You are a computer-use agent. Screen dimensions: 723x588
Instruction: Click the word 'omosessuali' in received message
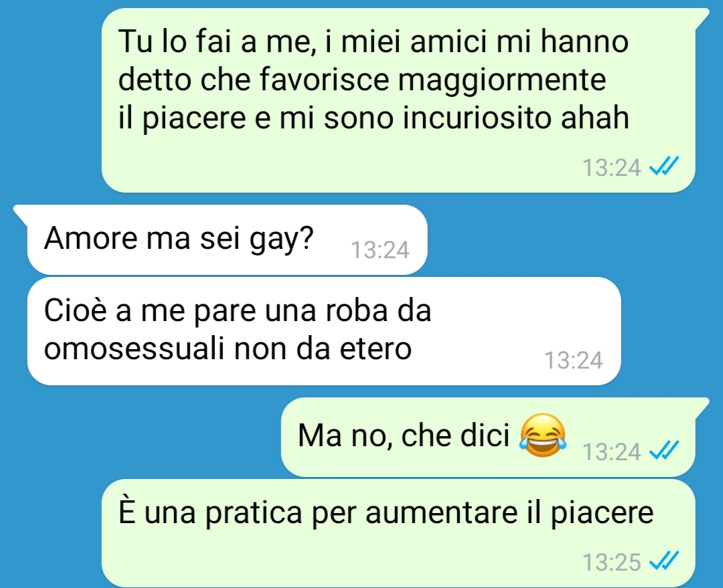(x=134, y=348)
